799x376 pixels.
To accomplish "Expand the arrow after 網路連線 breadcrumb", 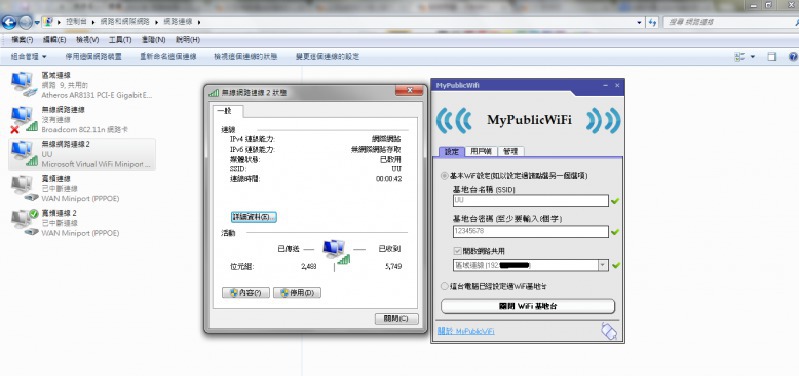I will 199,22.
